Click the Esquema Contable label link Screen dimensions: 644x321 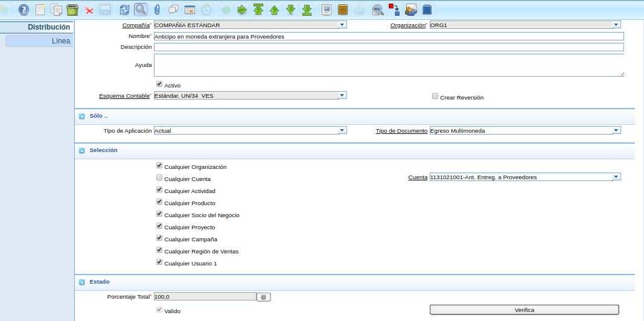pyautogui.click(x=124, y=96)
